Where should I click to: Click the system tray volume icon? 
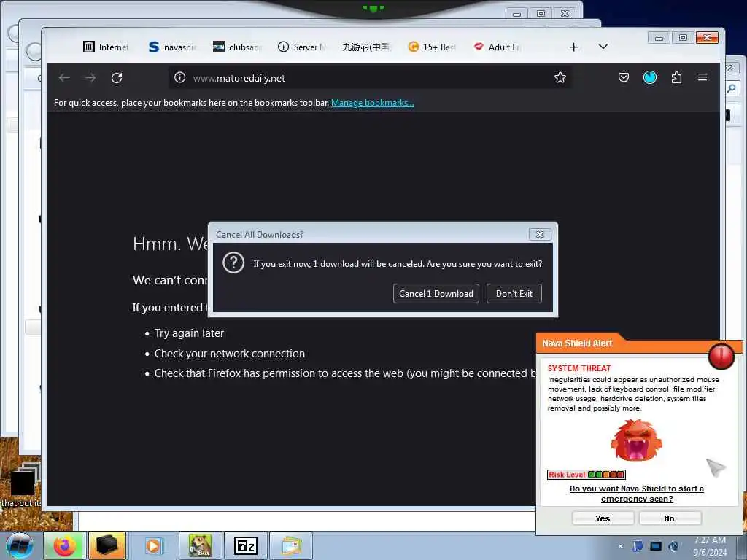(x=673, y=546)
